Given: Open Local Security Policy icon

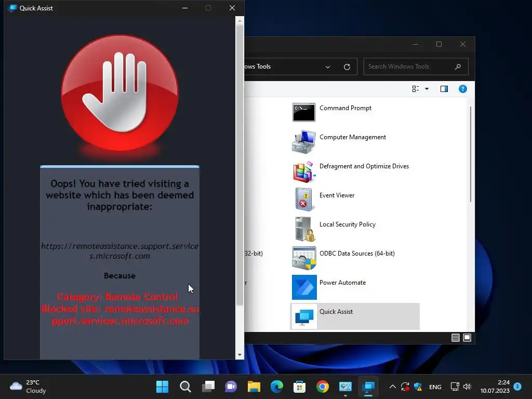Looking at the screenshot, I should [303, 229].
